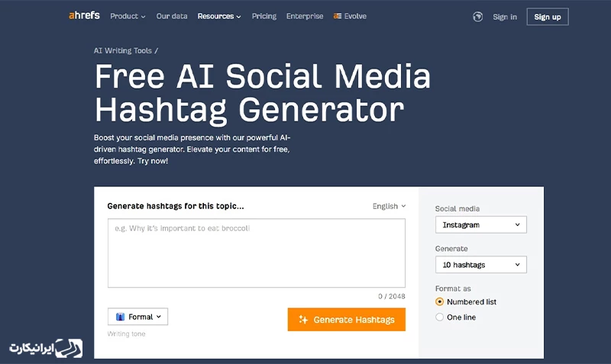Screen dimensions: 611x364
Task: Open the English language selector
Action: point(389,206)
